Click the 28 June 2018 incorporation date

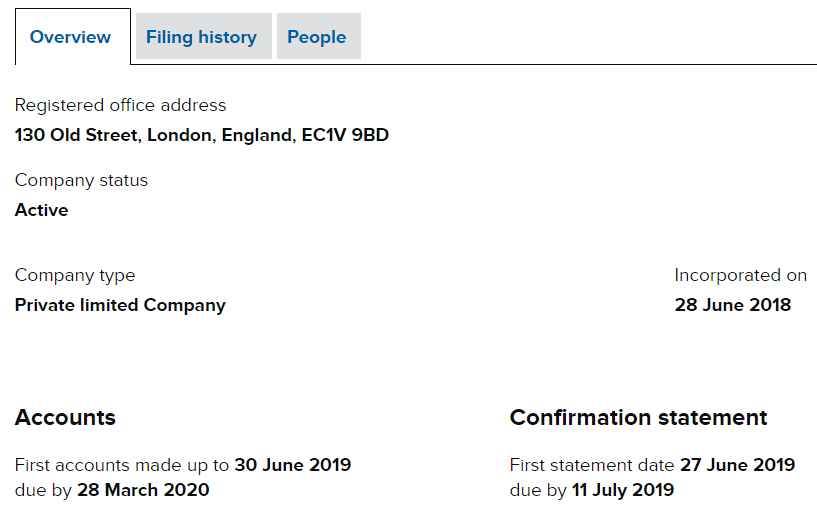732,305
